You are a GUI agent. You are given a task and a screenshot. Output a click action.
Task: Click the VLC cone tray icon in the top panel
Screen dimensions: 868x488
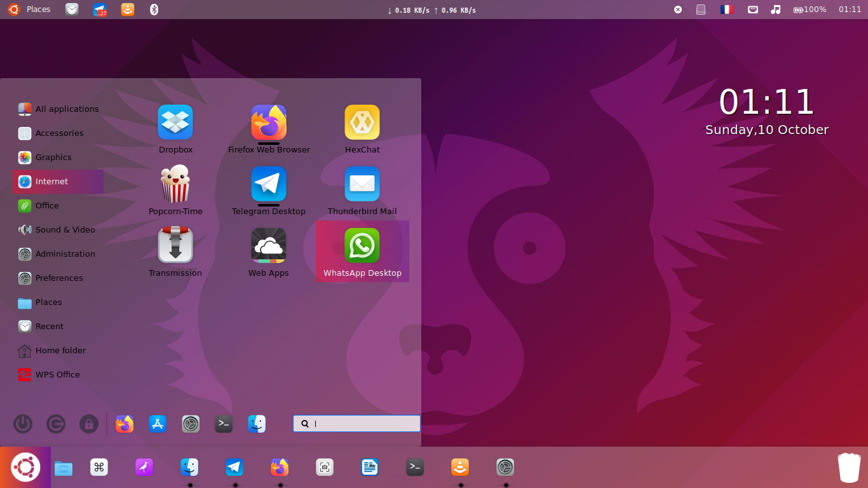click(x=128, y=10)
